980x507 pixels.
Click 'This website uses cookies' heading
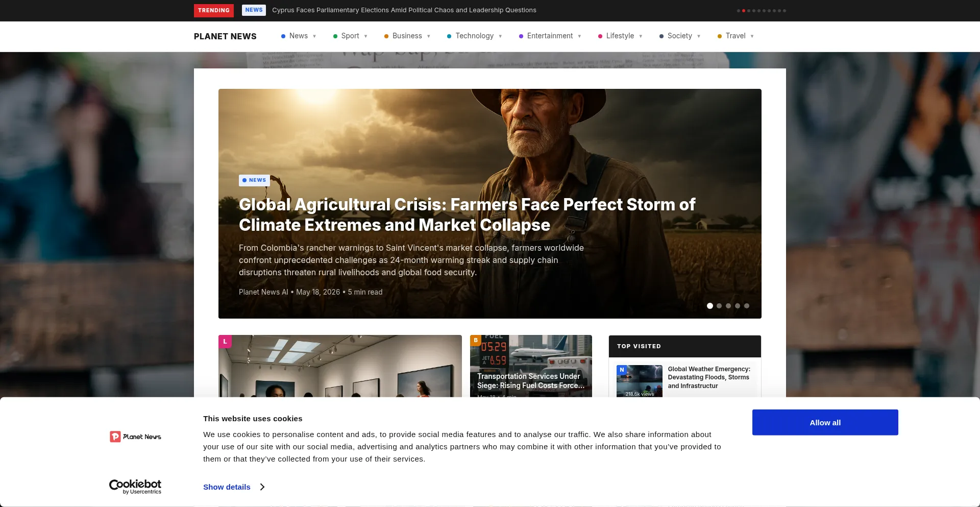(253, 419)
